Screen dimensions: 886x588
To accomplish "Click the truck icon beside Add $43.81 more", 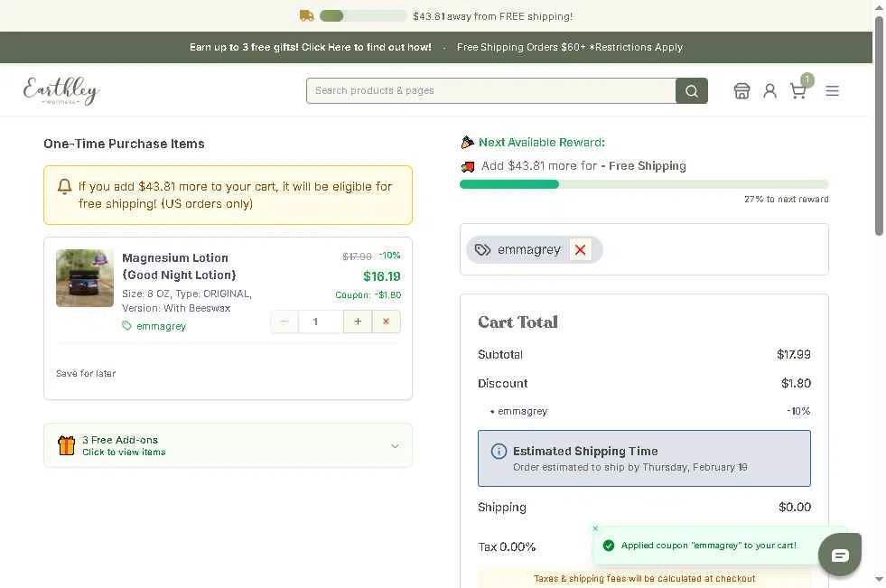I will 468,166.
